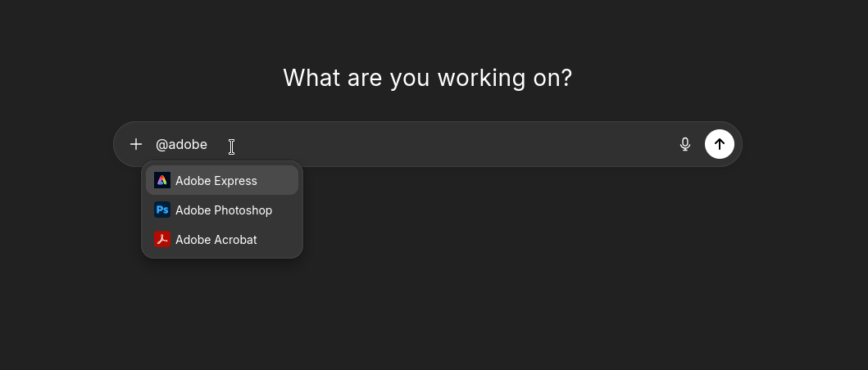Click the word "Express" in the suggestions
Screen dimensions: 868x370
pyautogui.click(x=237, y=181)
